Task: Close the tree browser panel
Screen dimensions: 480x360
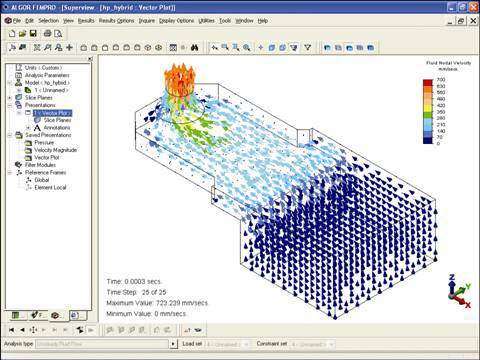Action: coord(90,59)
